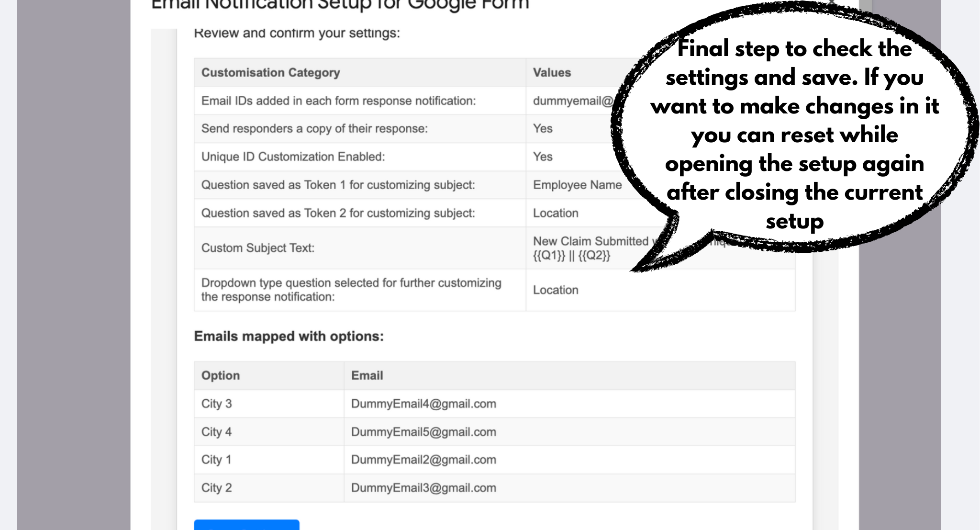Click the Dropdown type question row label
This screenshot has width=980, height=530.
tap(351, 290)
